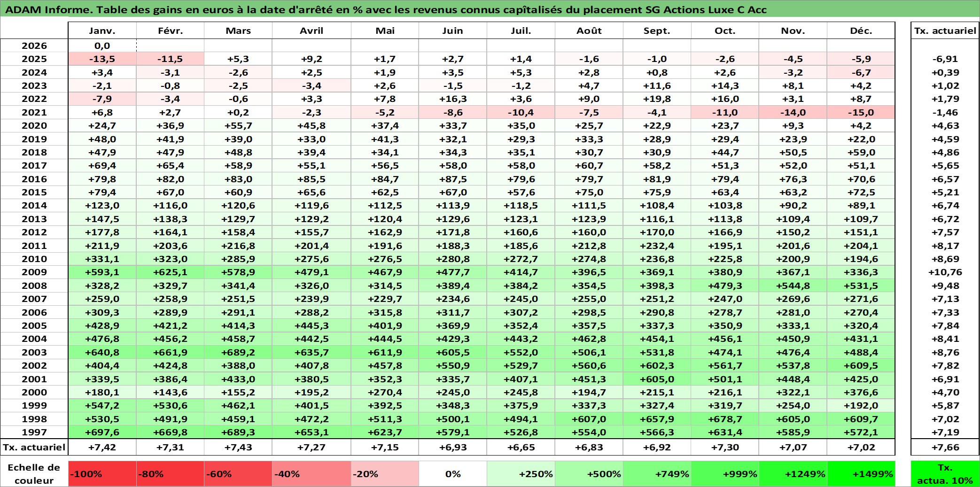This screenshot has height=487, width=980.
Task: Click the cell showing 0,0 for 2026
Action: (102, 46)
